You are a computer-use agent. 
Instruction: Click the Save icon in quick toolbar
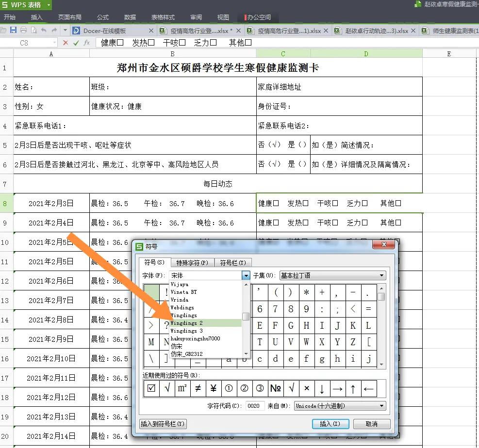[x=13, y=30]
